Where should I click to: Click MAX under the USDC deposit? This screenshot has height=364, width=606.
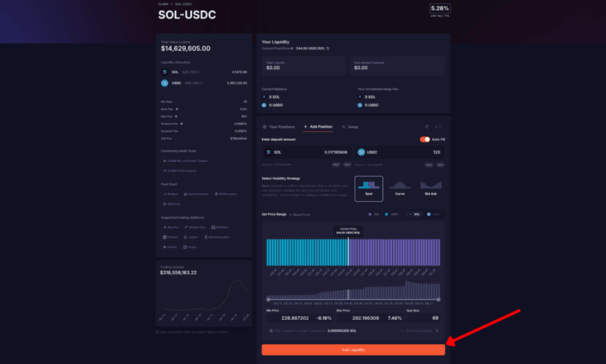440,165
